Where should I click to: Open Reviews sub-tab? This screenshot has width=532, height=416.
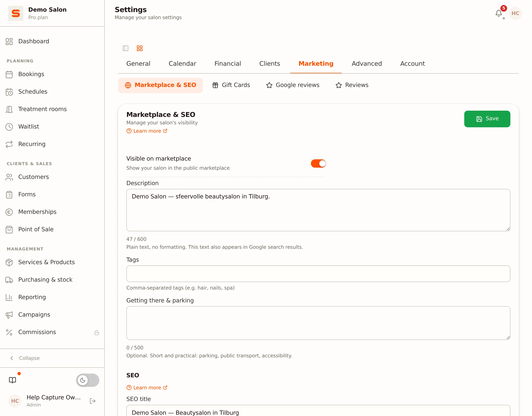(x=352, y=85)
